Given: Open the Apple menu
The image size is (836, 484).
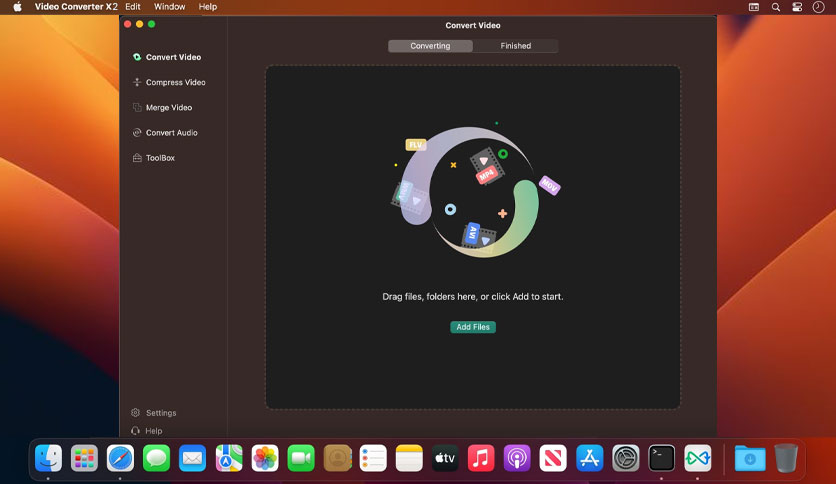Looking at the screenshot, I should pyautogui.click(x=17, y=7).
